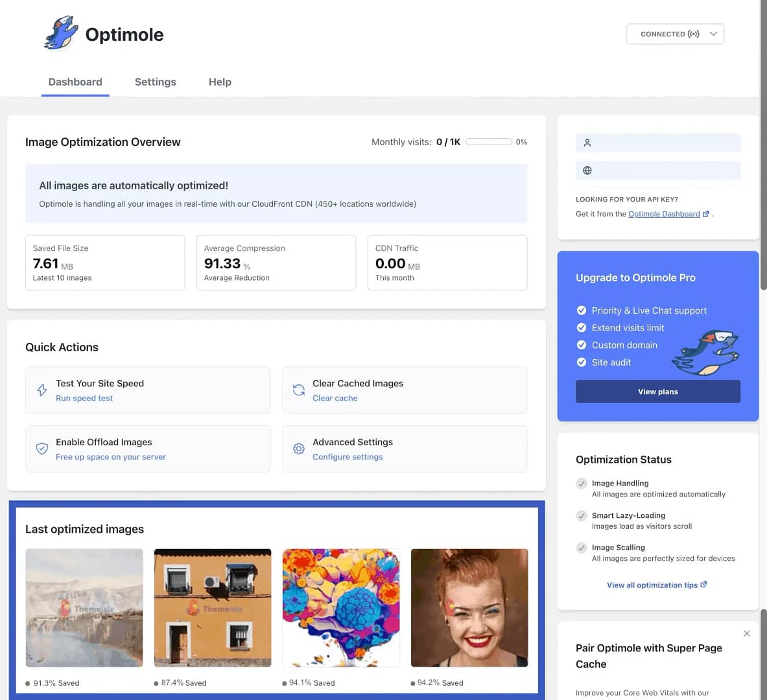Viewport: 767px width, 700px height.
Task: Open the Optimole Dashboard link
Action: pos(664,214)
